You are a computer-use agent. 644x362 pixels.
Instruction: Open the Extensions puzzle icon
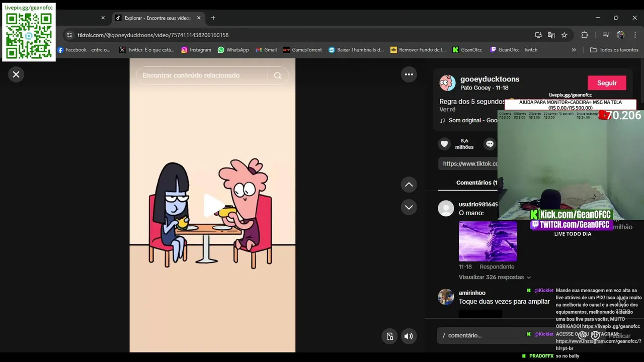tap(585, 35)
